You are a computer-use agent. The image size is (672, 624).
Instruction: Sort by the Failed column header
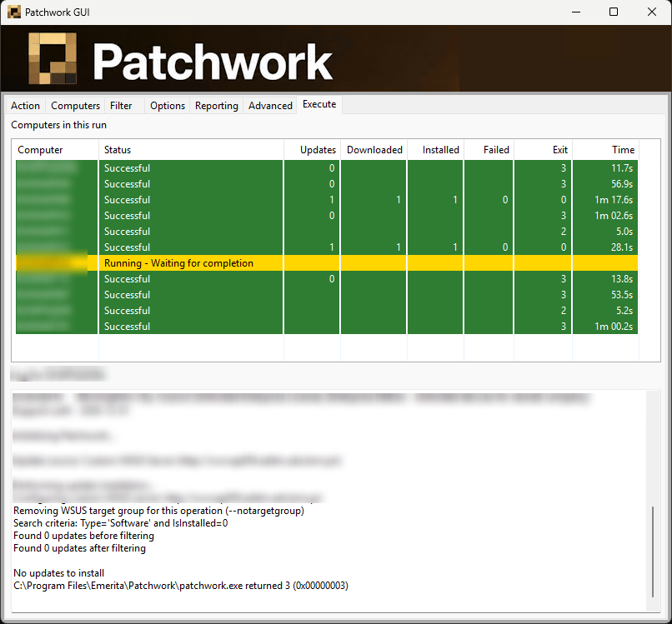489,150
